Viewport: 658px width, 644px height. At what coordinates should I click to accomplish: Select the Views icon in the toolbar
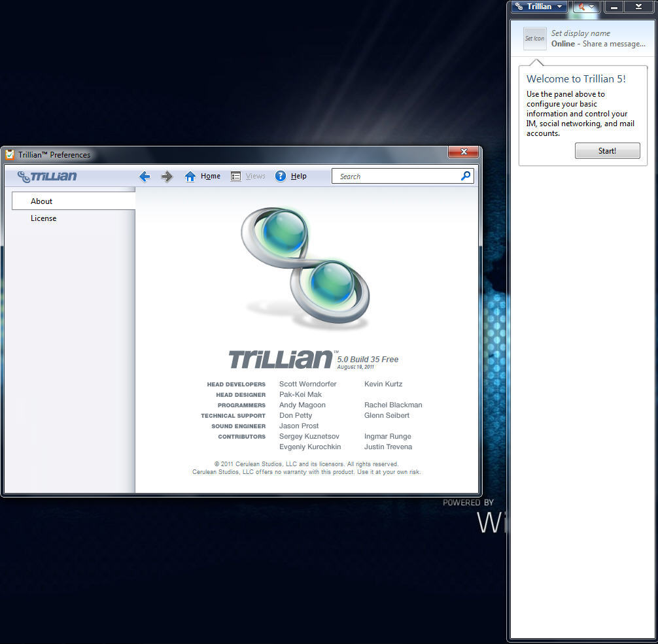pyautogui.click(x=235, y=176)
